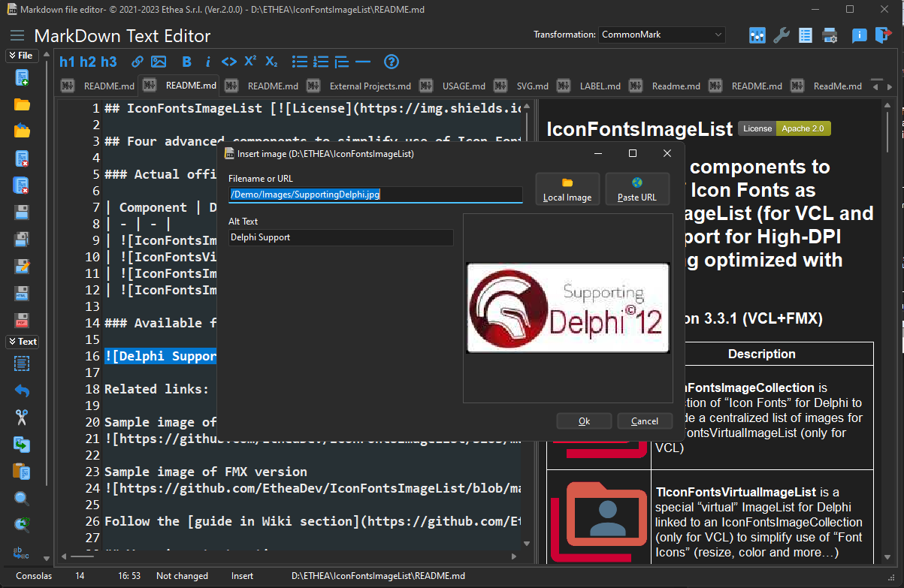The height and width of the screenshot is (588, 904).
Task: Open Search with the magnifier icon
Action: (x=22, y=499)
